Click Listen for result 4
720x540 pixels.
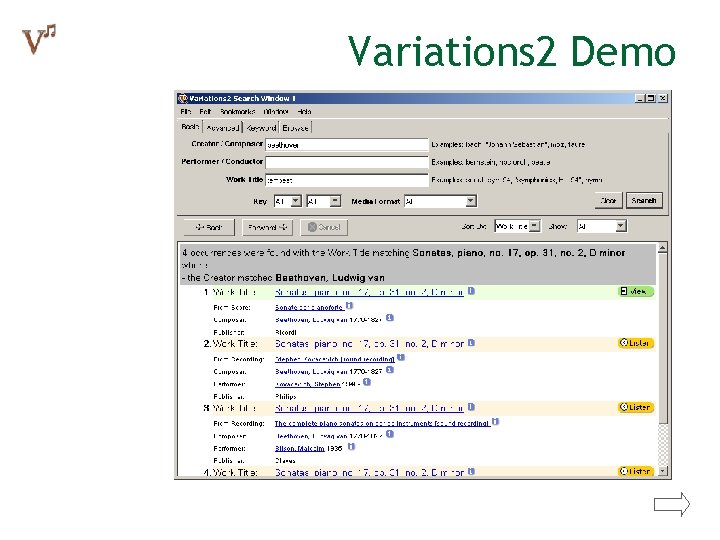tap(636, 472)
